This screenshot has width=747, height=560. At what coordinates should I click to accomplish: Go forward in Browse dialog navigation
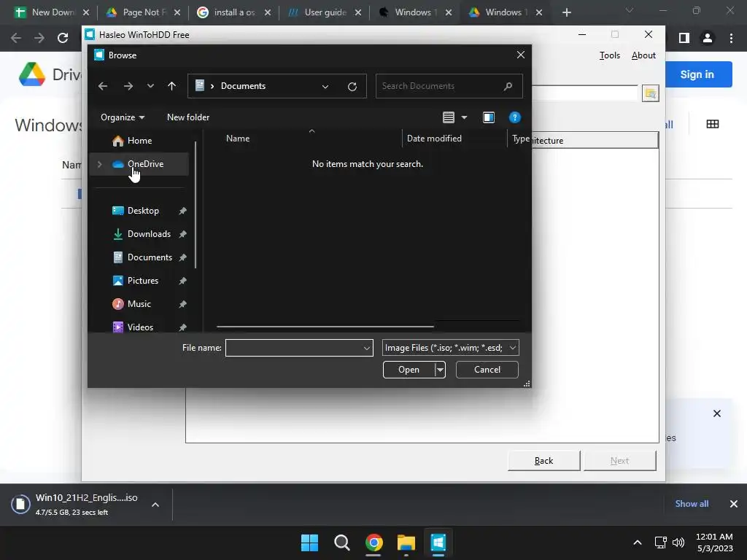click(128, 86)
